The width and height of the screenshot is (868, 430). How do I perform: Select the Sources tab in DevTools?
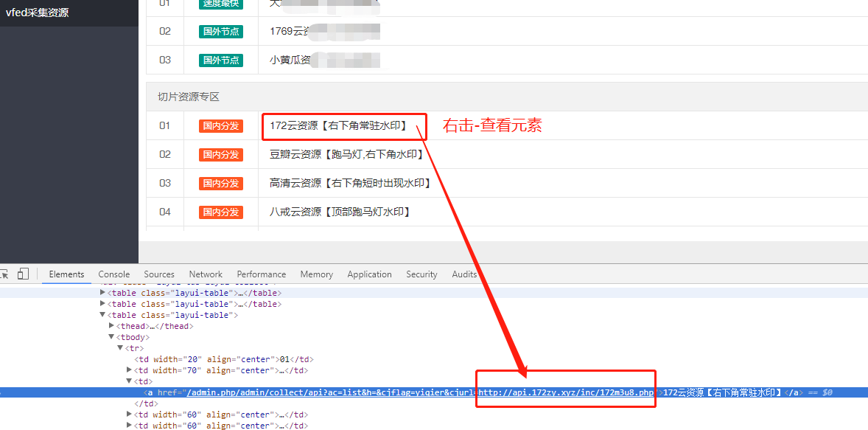[x=159, y=274]
